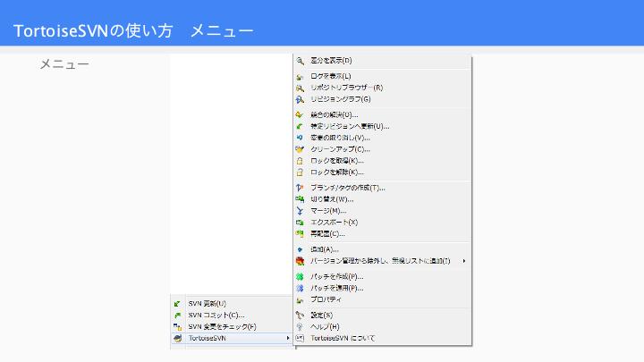Click the red ignore-list icon for バージョン管理から除外
This screenshot has width=644, height=362.
(x=300, y=261)
